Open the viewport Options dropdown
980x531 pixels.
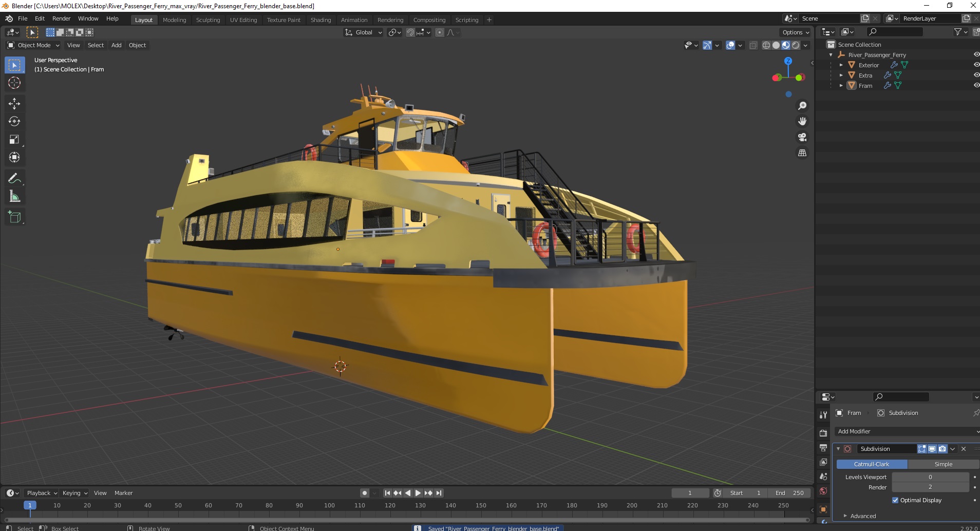click(796, 32)
